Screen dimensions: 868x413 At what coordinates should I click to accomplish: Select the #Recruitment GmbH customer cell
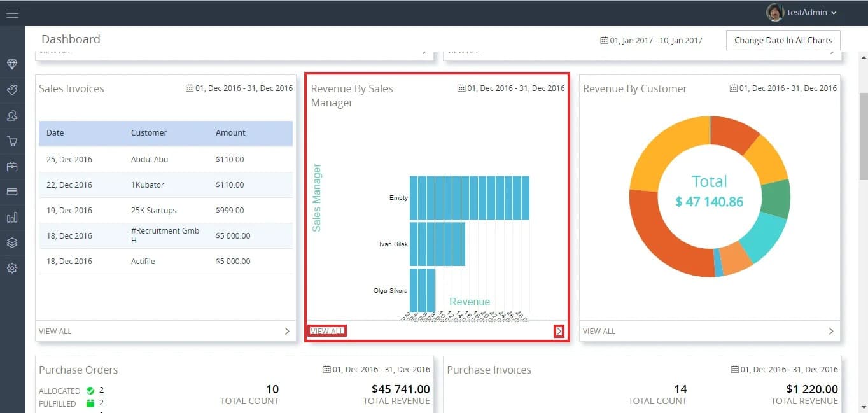click(x=165, y=235)
